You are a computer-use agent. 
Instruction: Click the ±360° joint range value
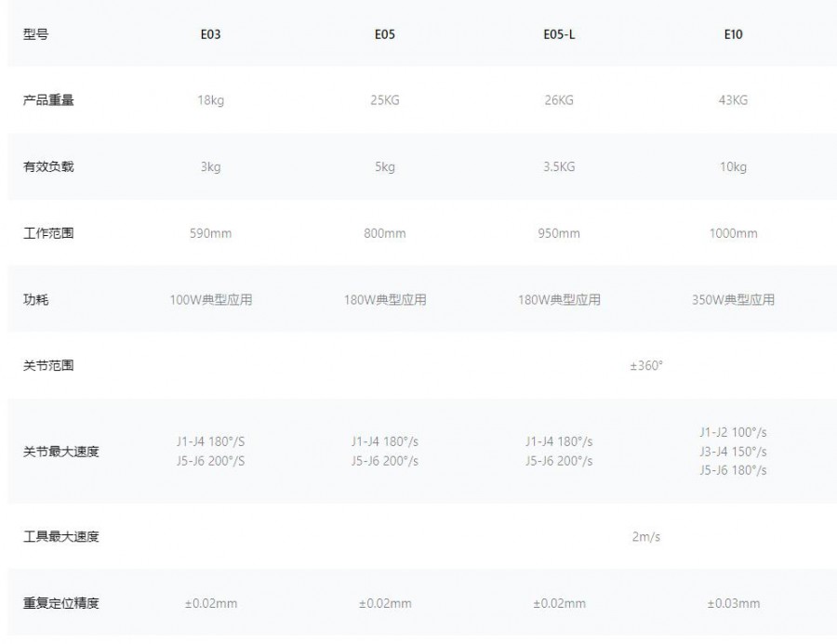coord(646,366)
